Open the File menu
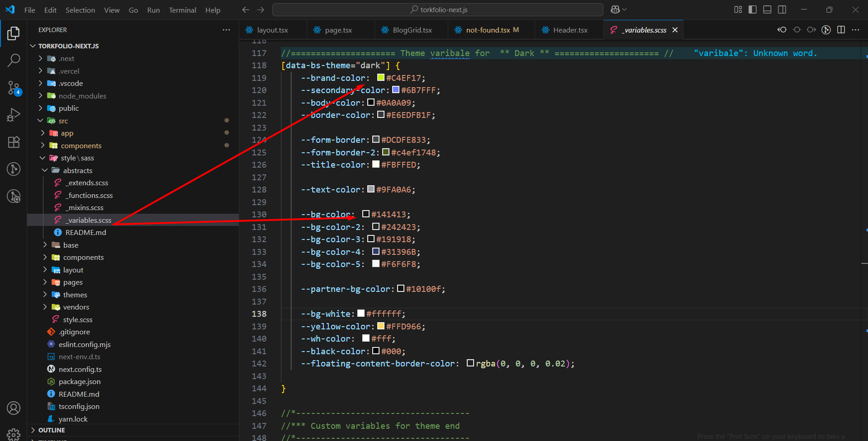Screen dimensions: 868x441 [x=30, y=10]
